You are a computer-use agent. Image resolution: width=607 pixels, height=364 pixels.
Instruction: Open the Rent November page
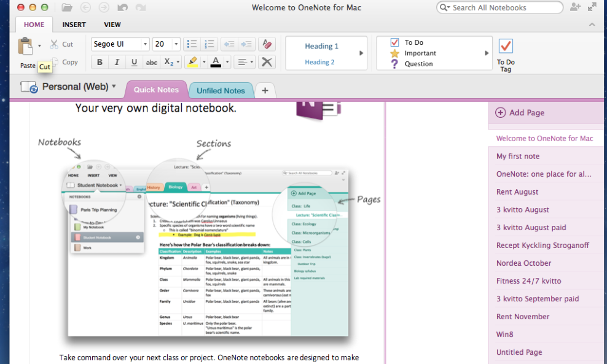tap(546, 316)
